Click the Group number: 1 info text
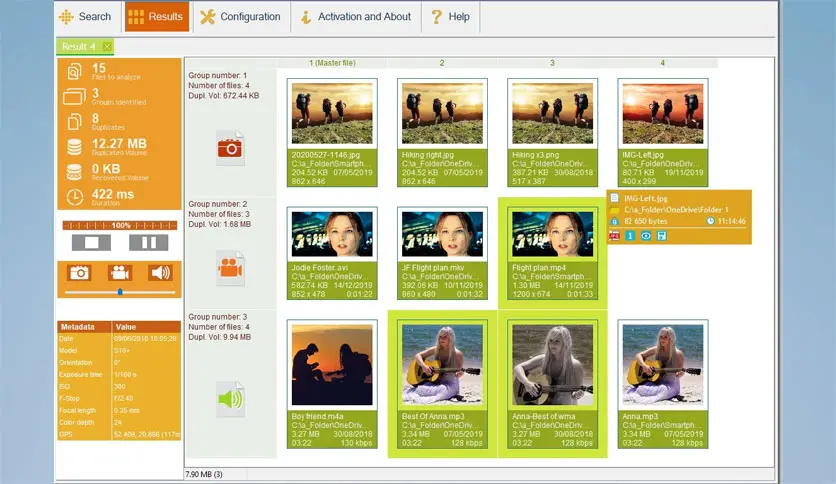 (218, 75)
